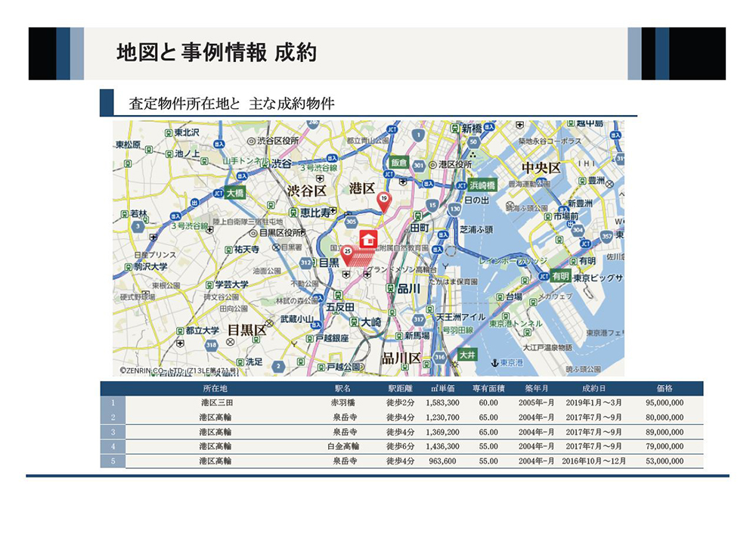The width and height of the screenshot is (756, 534).
Task: Click the ZENRIN copyright notice on the map
Action: click(x=179, y=371)
